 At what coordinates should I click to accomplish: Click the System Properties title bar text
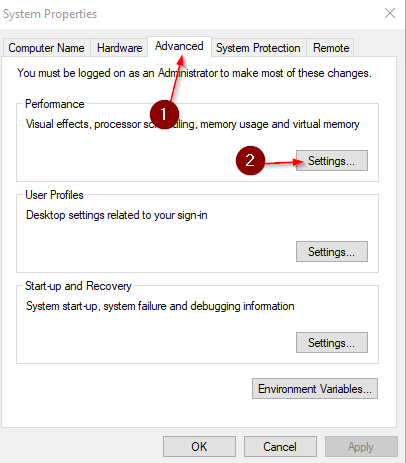click(50, 14)
